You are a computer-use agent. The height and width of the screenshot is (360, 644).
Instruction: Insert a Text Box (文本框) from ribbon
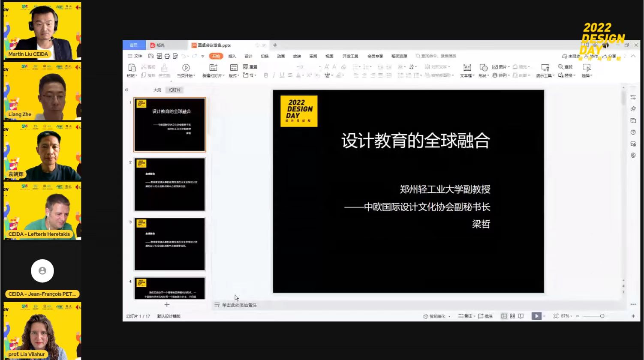[x=467, y=68]
